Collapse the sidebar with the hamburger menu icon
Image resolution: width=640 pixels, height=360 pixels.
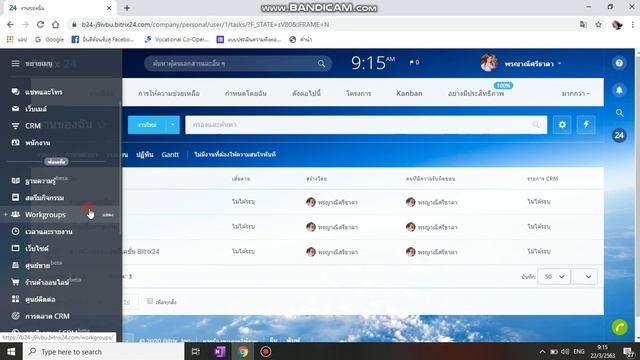pyautogui.click(x=15, y=63)
